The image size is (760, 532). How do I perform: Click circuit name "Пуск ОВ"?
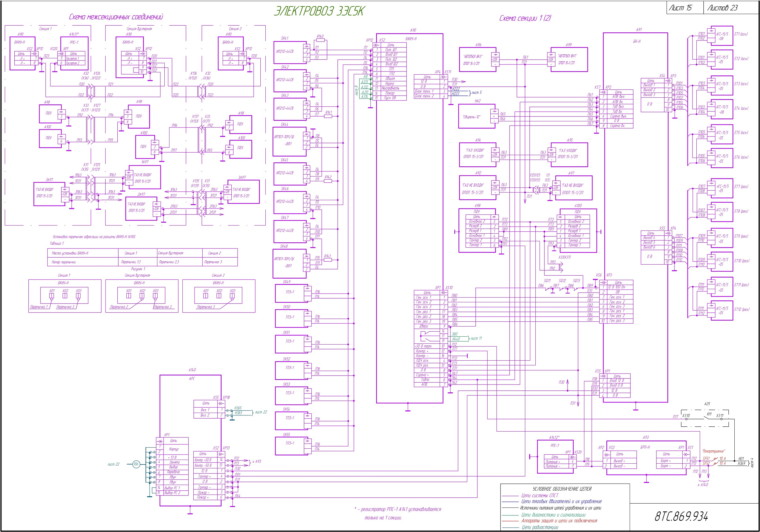tap(390, 98)
